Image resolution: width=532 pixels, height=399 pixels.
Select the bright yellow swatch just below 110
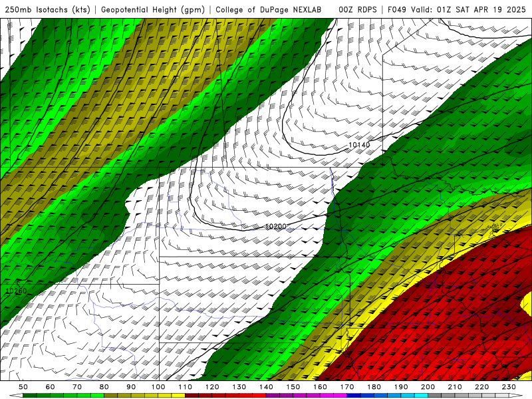pyautogui.click(x=178, y=396)
